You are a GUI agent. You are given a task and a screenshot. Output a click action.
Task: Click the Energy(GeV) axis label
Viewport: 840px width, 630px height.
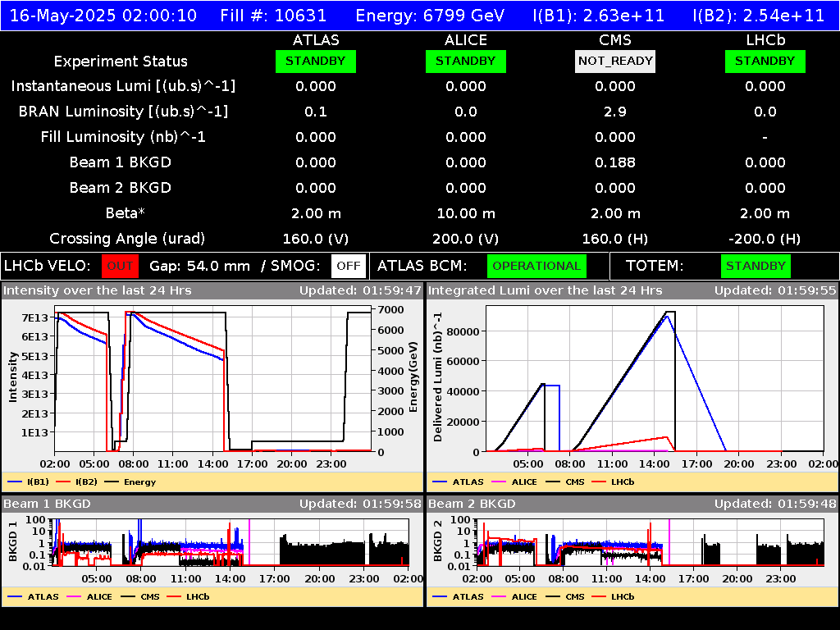pos(413,377)
